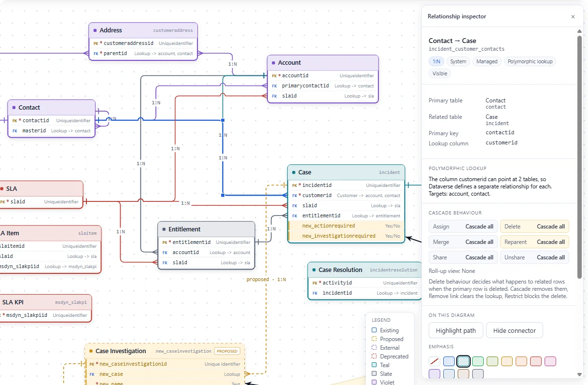Click the FK badge beside parentid
588x385 pixels.
click(96, 54)
